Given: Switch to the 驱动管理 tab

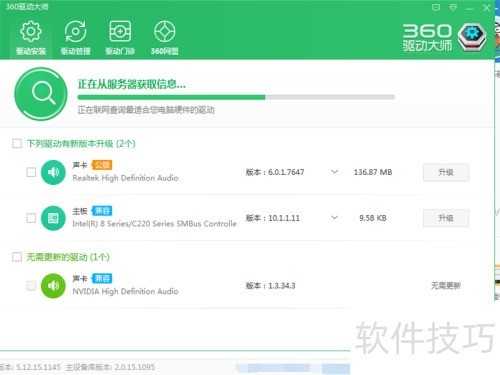Looking at the screenshot, I should tap(75, 37).
